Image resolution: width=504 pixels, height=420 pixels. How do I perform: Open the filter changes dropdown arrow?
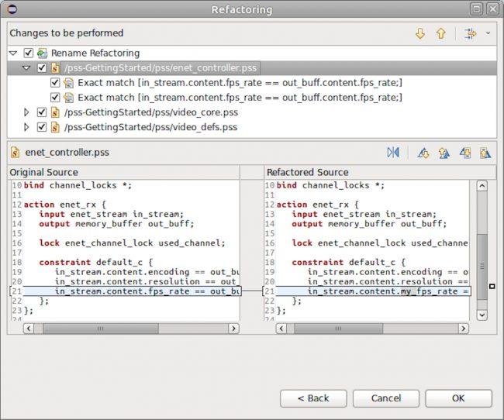pyautogui.click(x=488, y=33)
